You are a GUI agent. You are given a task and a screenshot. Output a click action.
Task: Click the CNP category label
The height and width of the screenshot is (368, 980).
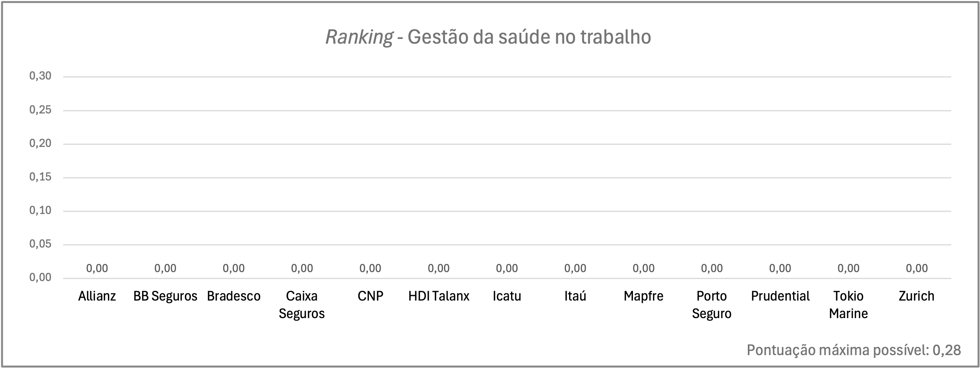[370, 296]
